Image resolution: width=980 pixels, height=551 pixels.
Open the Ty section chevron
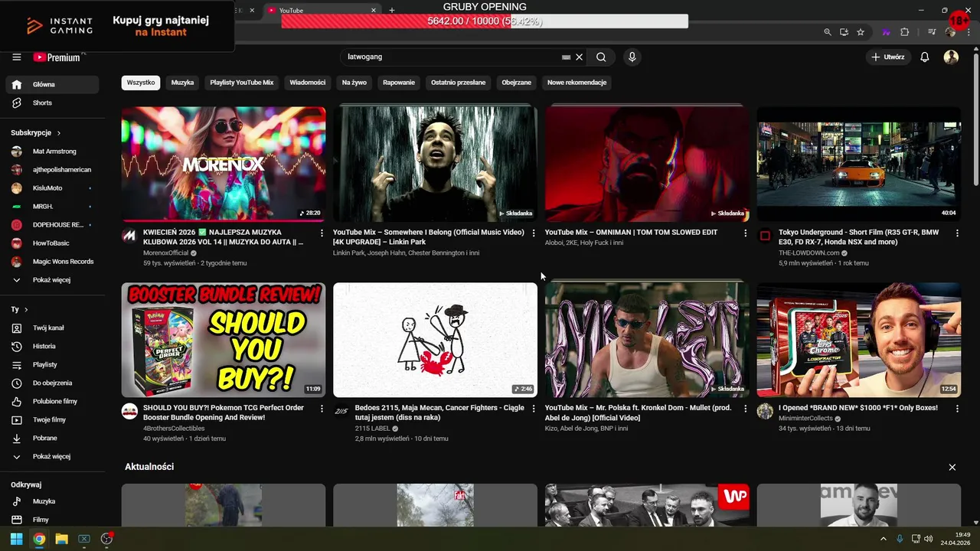click(25, 309)
